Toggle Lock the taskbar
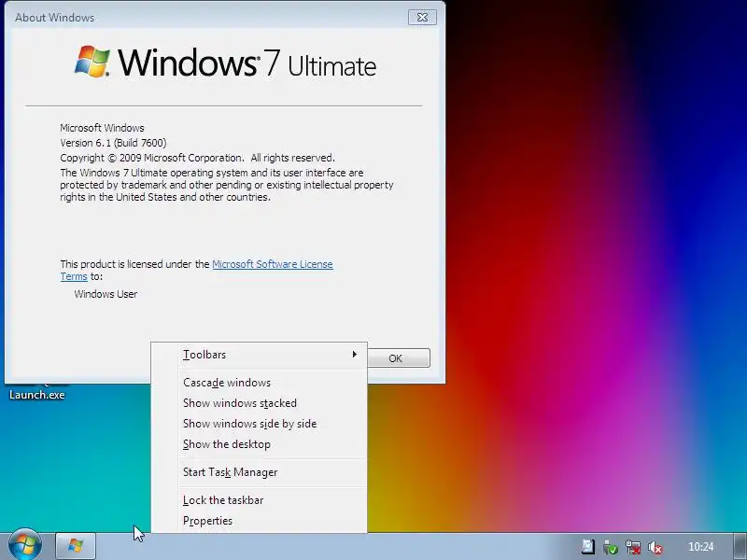Viewport: 747px width, 560px height. [x=260, y=500]
